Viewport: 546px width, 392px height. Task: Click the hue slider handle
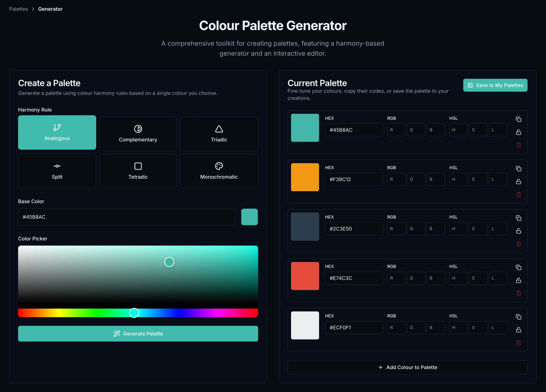[134, 313]
